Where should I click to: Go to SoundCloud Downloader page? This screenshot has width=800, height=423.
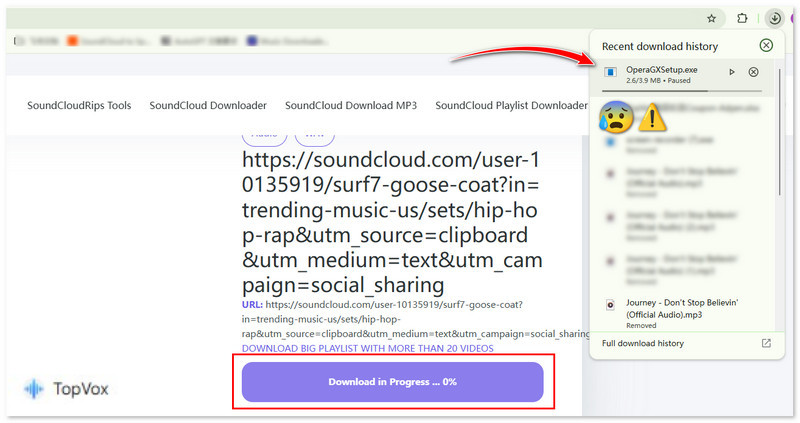[208, 106]
